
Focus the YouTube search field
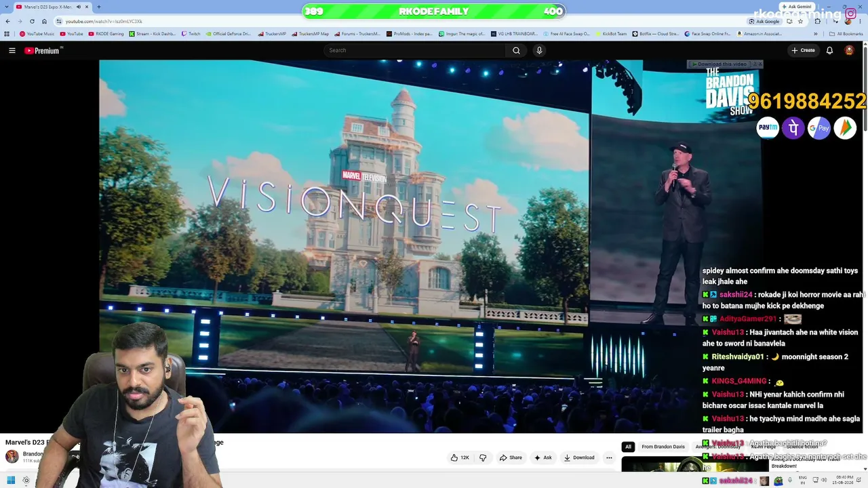414,50
